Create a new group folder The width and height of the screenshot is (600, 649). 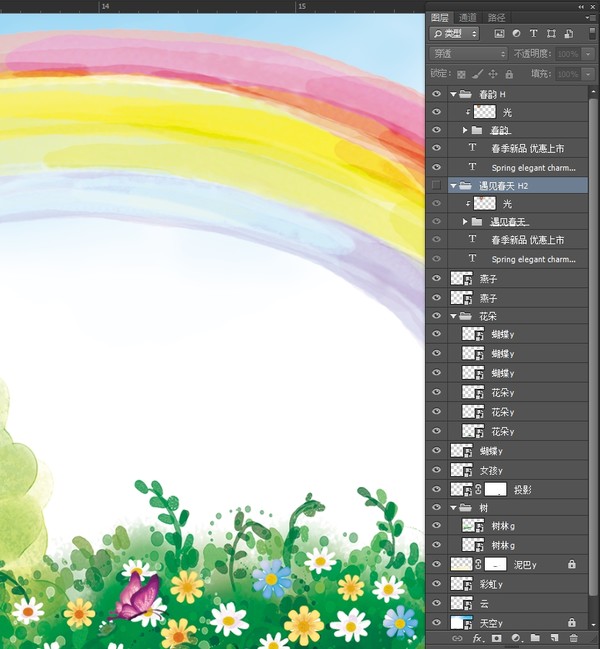pos(535,638)
